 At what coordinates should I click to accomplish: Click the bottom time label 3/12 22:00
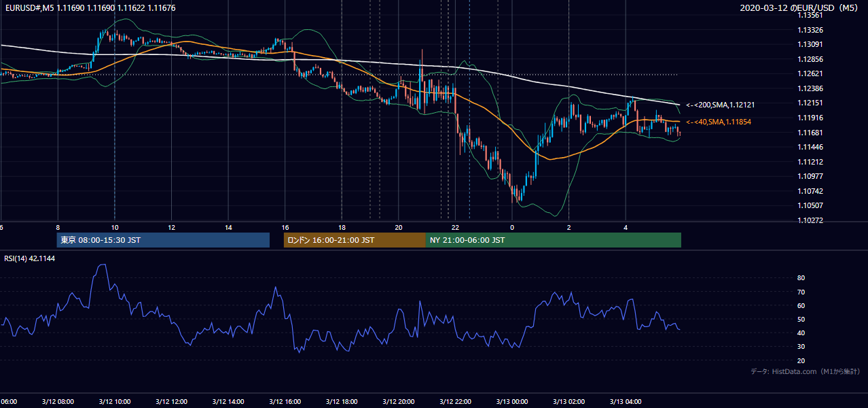455,402
